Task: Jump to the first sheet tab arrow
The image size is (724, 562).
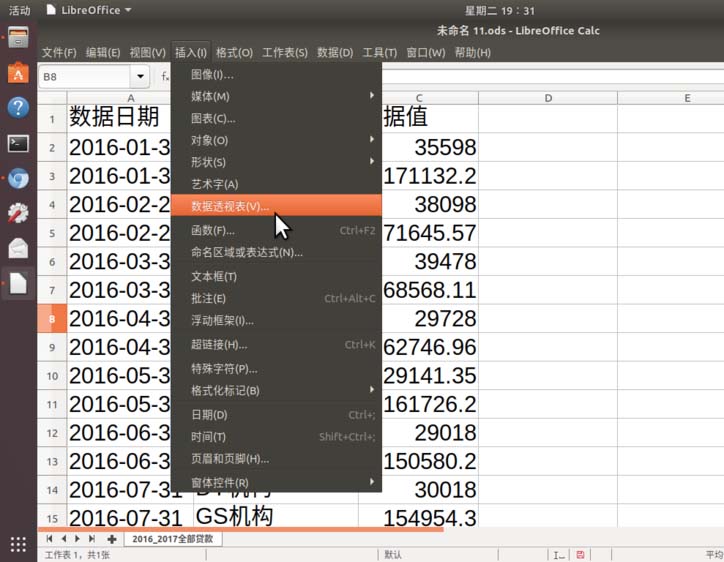Action: click(x=49, y=539)
